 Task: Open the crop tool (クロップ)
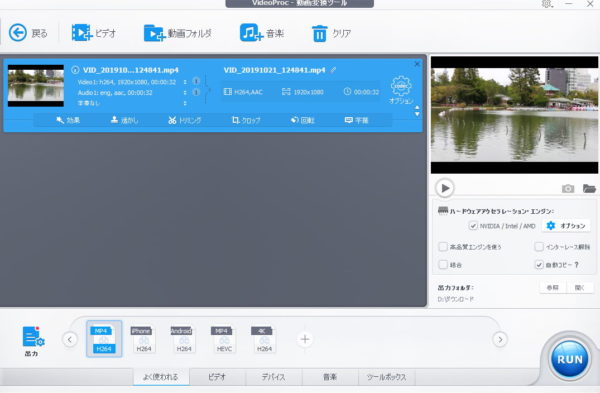click(246, 120)
